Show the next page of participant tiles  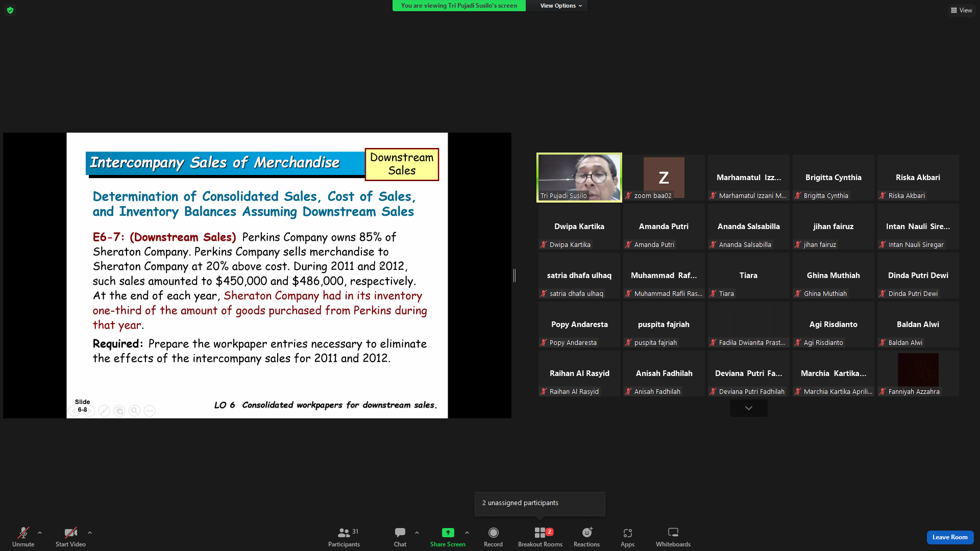(x=748, y=408)
